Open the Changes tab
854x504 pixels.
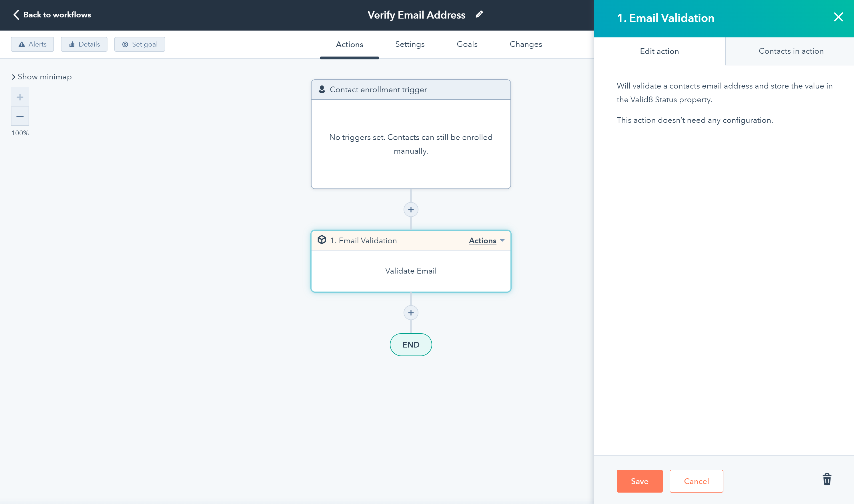pos(525,45)
